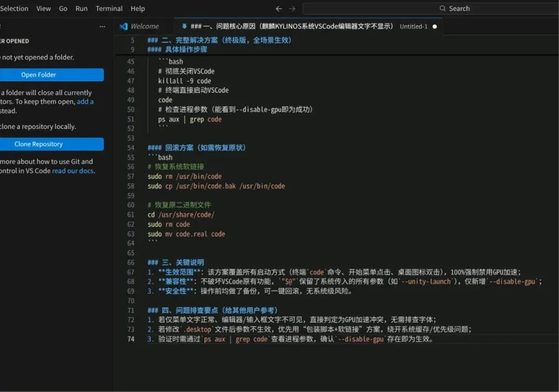Click the line 'sudo rm /usr/bin/code'
This screenshot has height=392, width=559.
click(x=185, y=177)
